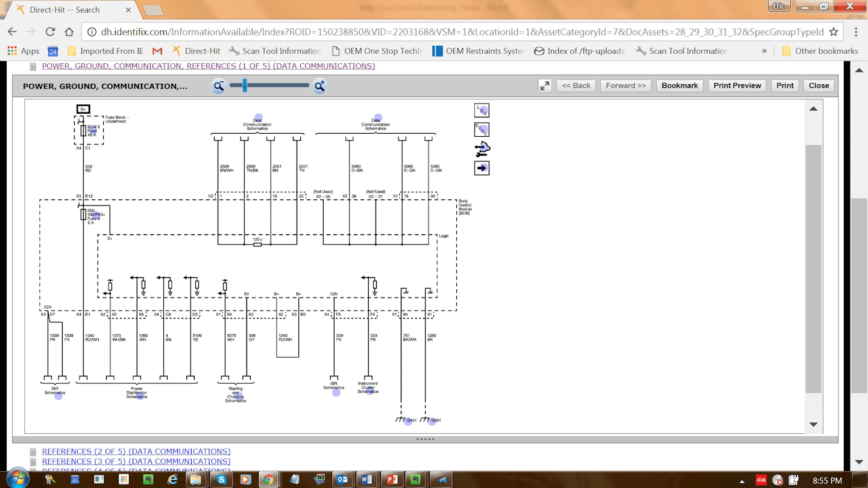Viewport: 868px width, 488px height.
Task: Open Chrome's three-dot menu
Action: point(856,32)
